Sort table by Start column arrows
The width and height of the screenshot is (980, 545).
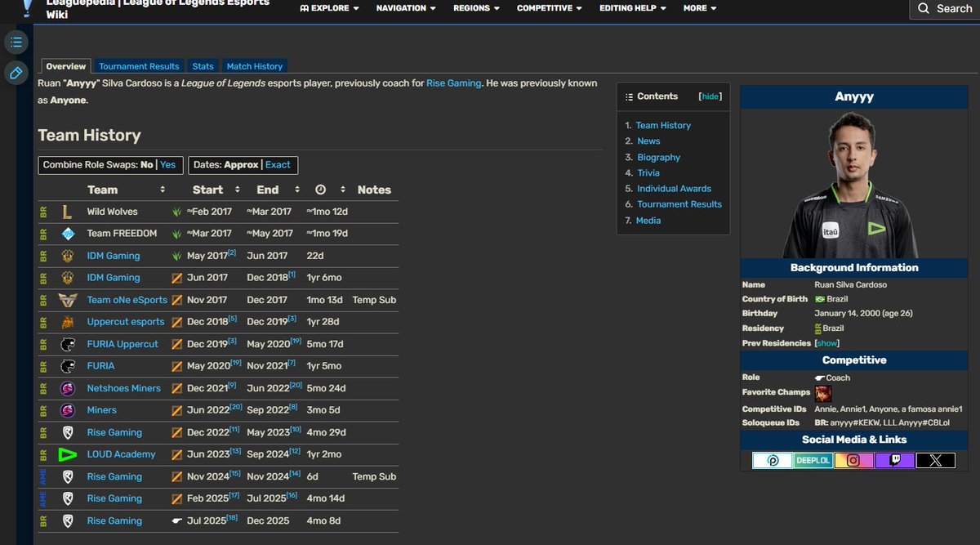coord(238,190)
